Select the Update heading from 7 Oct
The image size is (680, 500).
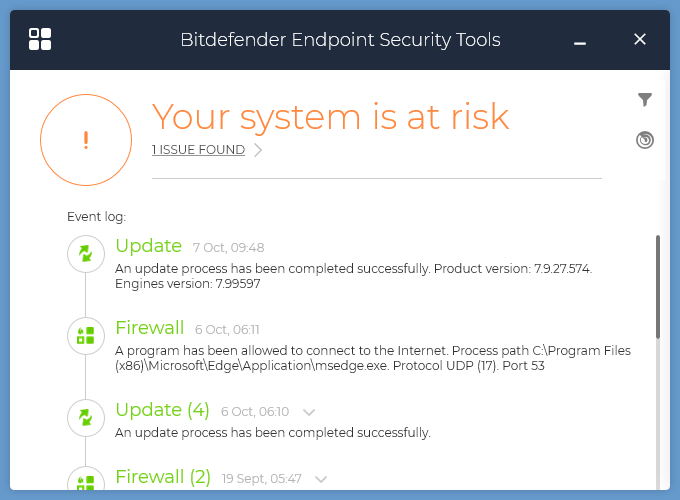tap(149, 246)
